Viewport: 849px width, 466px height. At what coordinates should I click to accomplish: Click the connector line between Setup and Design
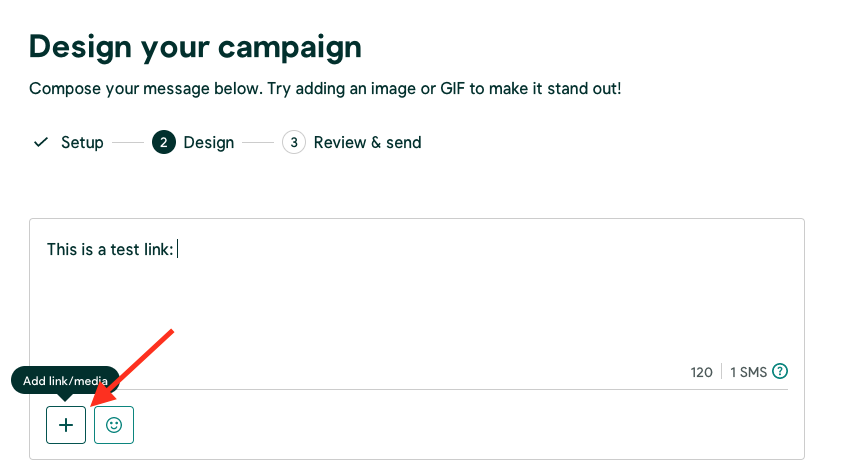tap(128, 142)
